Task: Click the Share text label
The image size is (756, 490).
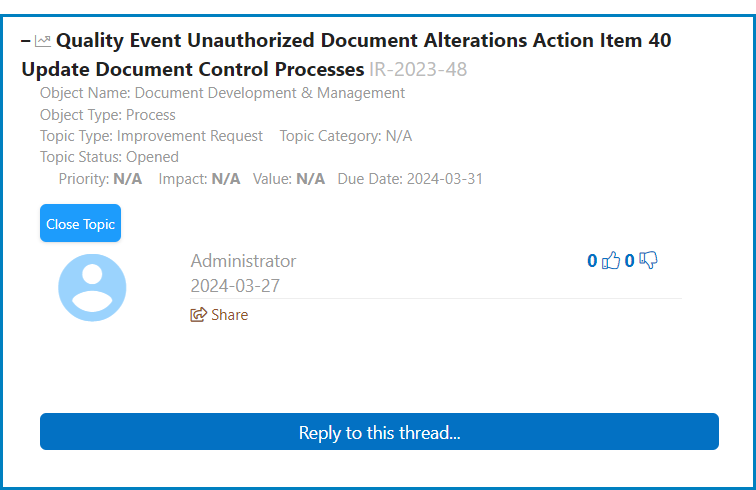Action: pos(230,315)
